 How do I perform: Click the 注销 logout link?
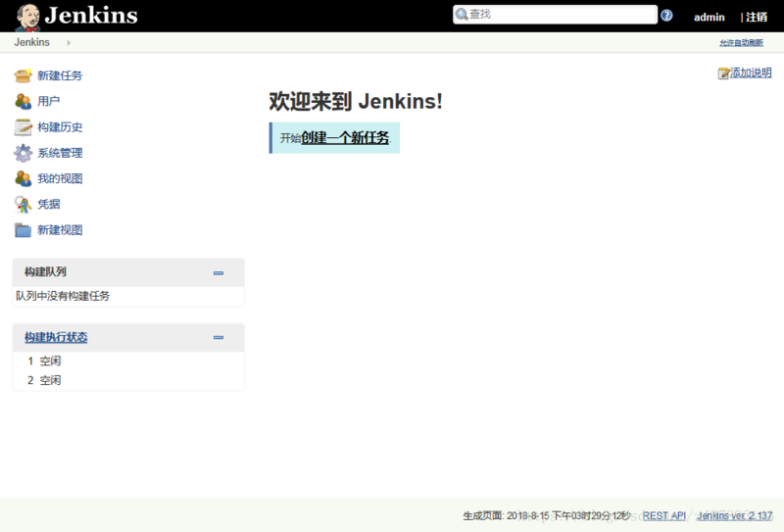click(757, 17)
